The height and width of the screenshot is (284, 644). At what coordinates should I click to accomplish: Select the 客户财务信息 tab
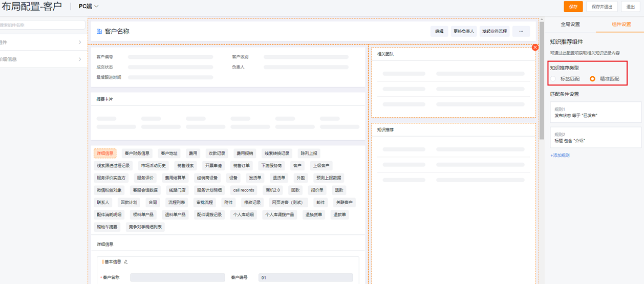point(137,154)
